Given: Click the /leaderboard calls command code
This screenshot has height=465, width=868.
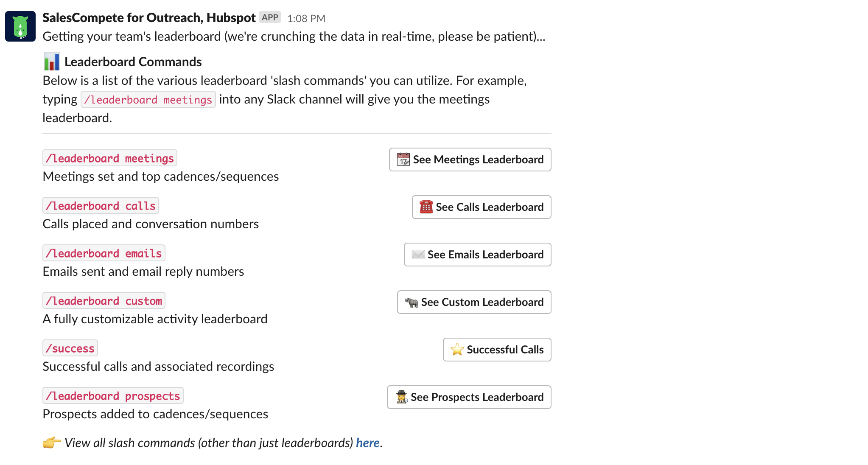Looking at the screenshot, I should (x=101, y=205).
